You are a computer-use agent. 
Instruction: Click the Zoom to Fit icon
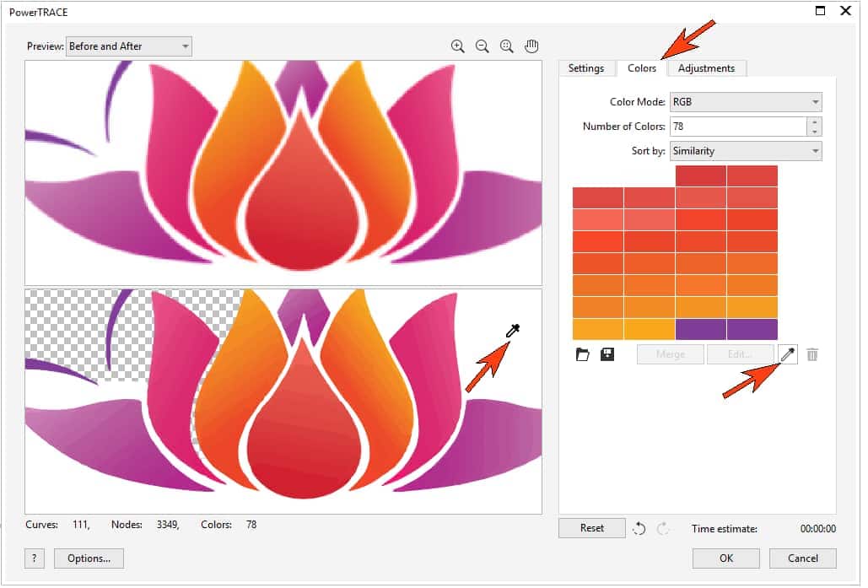[506, 46]
